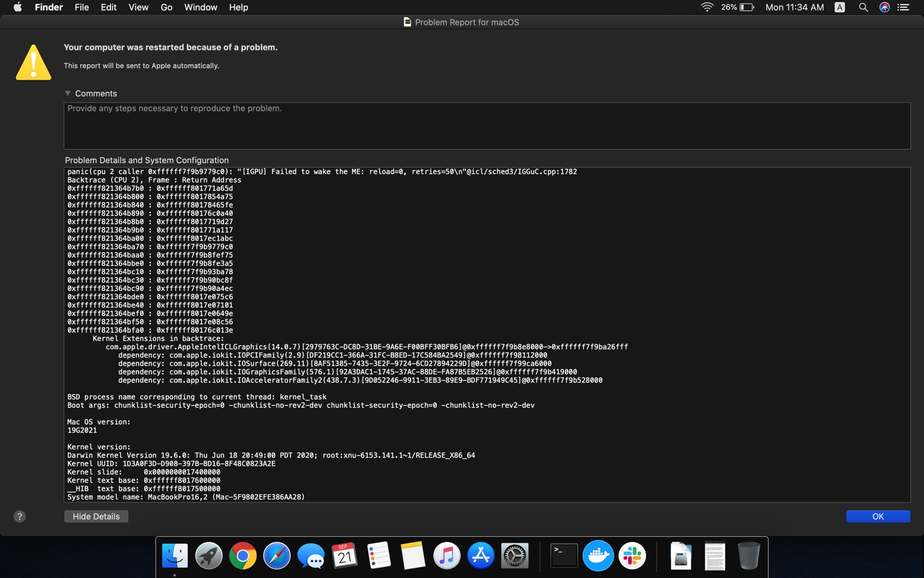Click the Comments text field to add reproduction steps

(486, 125)
